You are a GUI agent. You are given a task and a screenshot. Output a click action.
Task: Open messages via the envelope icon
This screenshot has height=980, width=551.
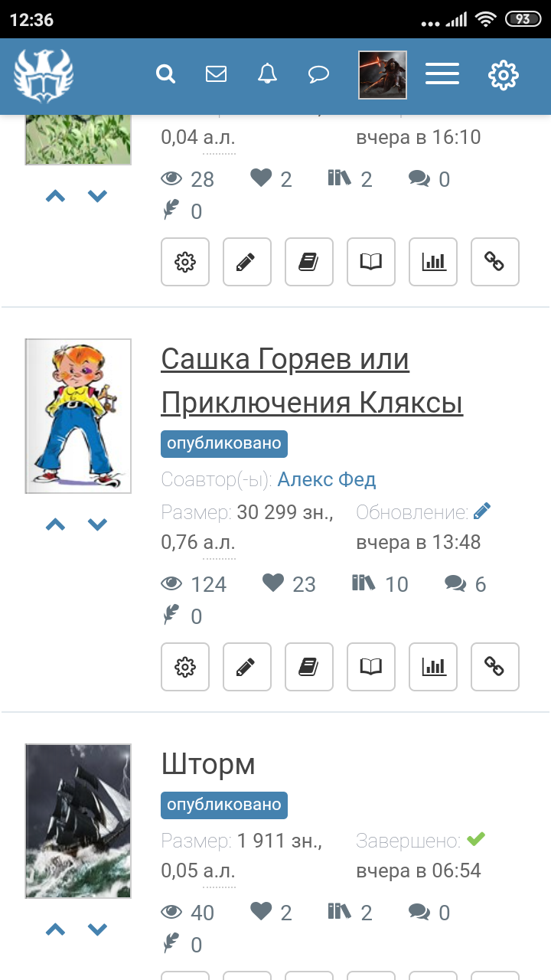click(217, 74)
